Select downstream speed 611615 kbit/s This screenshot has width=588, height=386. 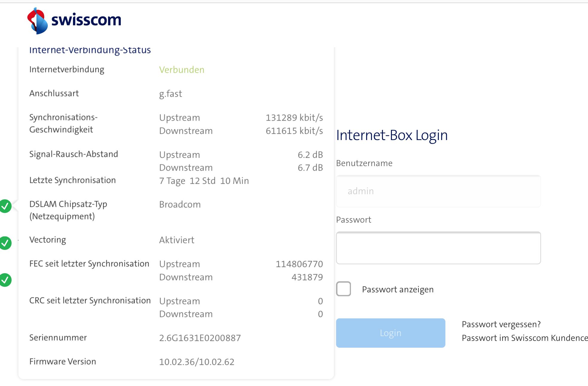coord(294,131)
